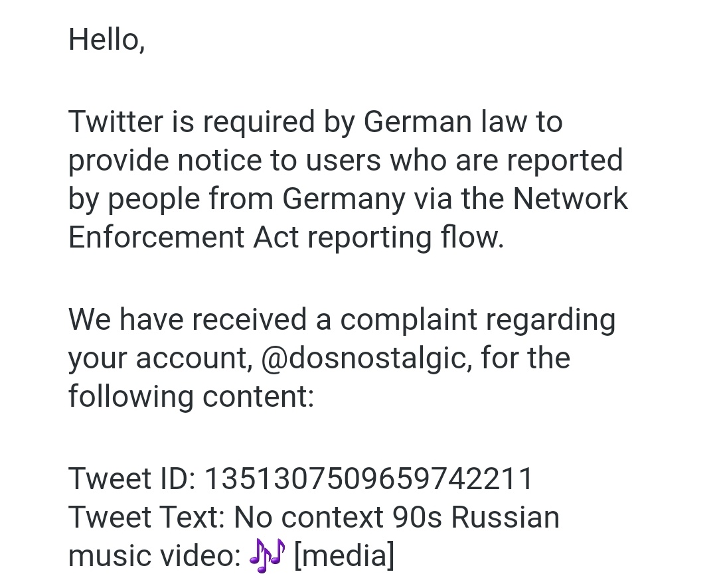
Task: Click the purple musical notes emoji
Action: click(x=267, y=555)
